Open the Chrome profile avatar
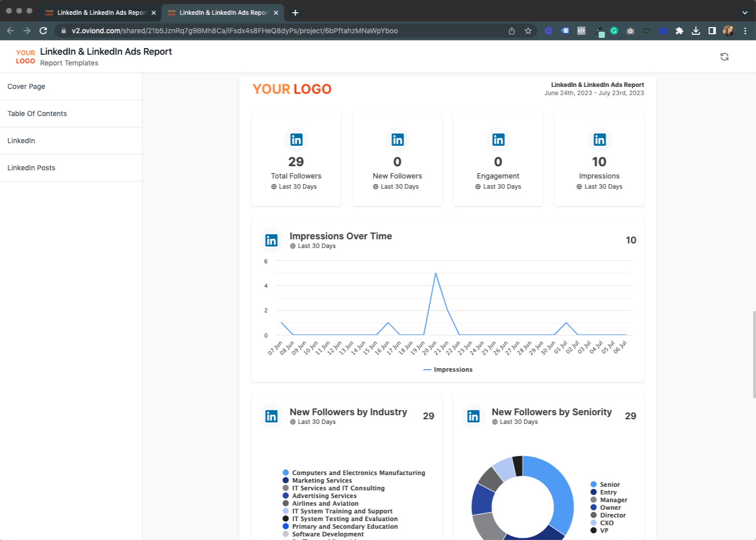756x540 pixels. point(728,31)
